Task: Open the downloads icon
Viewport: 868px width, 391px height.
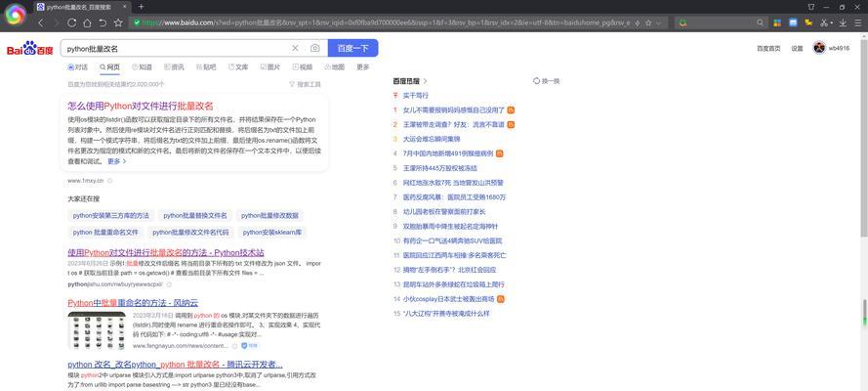Action: [x=843, y=22]
